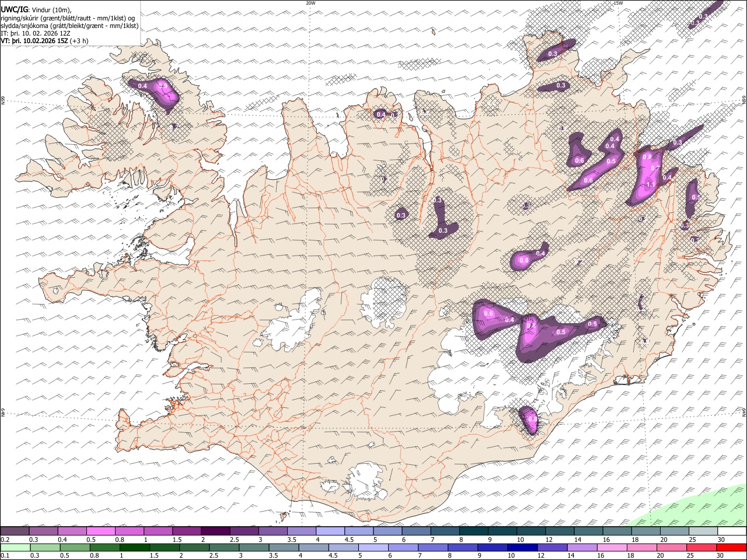Screen dimensions: 747x560
Task: Pick gray-green bottom-row swatch between 2.5 and 3
Action: click(224, 547)
